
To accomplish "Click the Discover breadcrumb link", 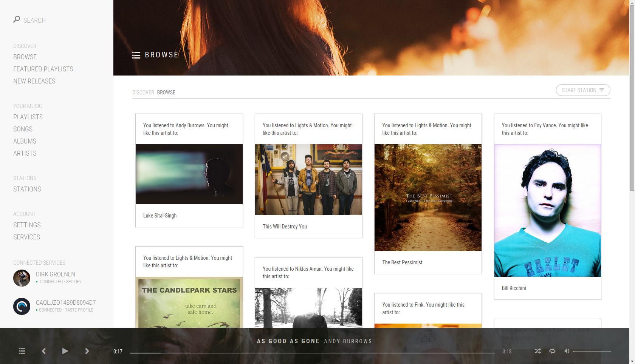I will coord(143,93).
